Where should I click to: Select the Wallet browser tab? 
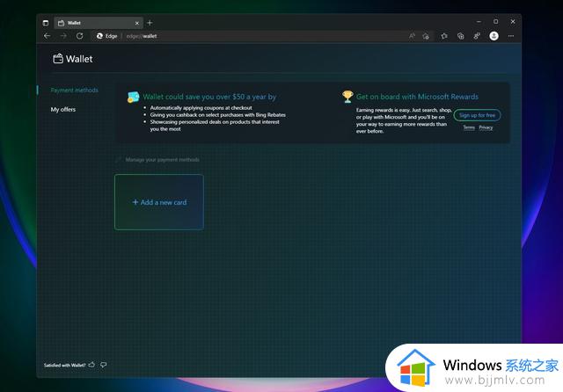click(99, 23)
